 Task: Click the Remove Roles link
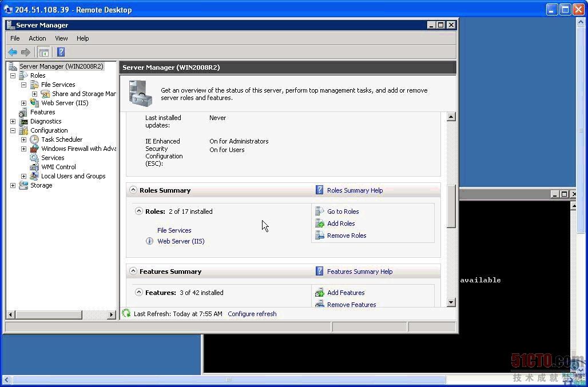(347, 236)
